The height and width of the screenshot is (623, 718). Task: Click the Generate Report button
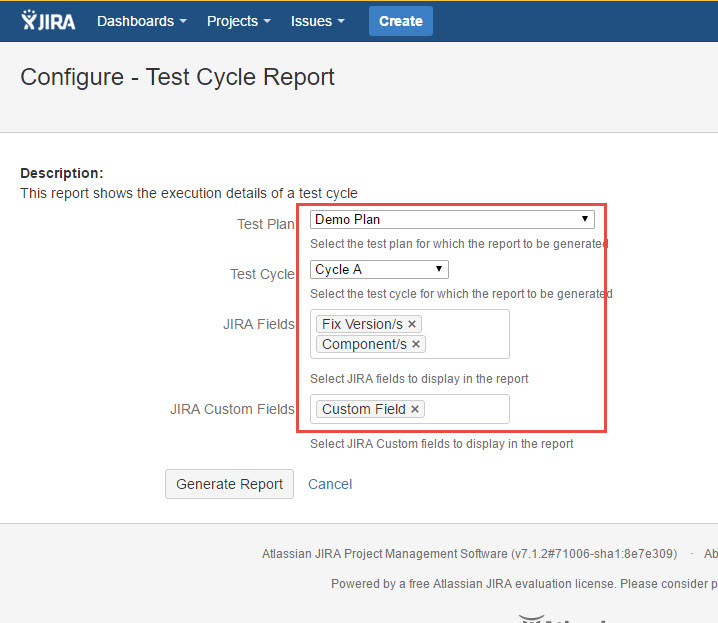click(x=230, y=484)
